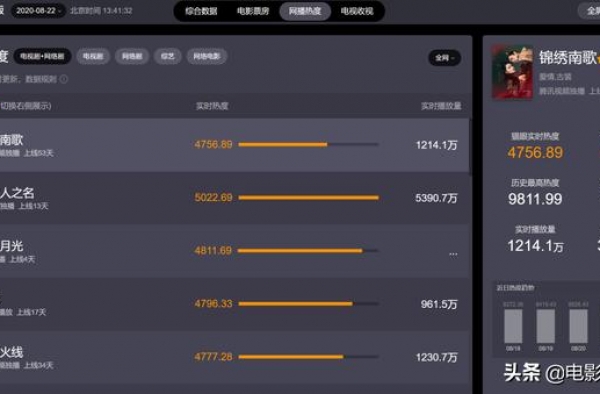Click the heat bar beside 4777.28

coord(308,357)
